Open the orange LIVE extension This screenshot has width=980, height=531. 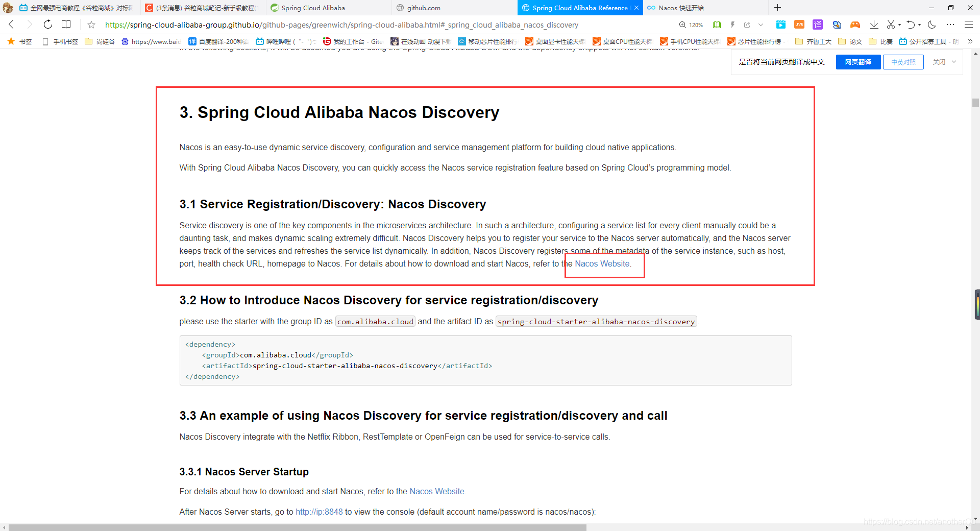(x=799, y=25)
